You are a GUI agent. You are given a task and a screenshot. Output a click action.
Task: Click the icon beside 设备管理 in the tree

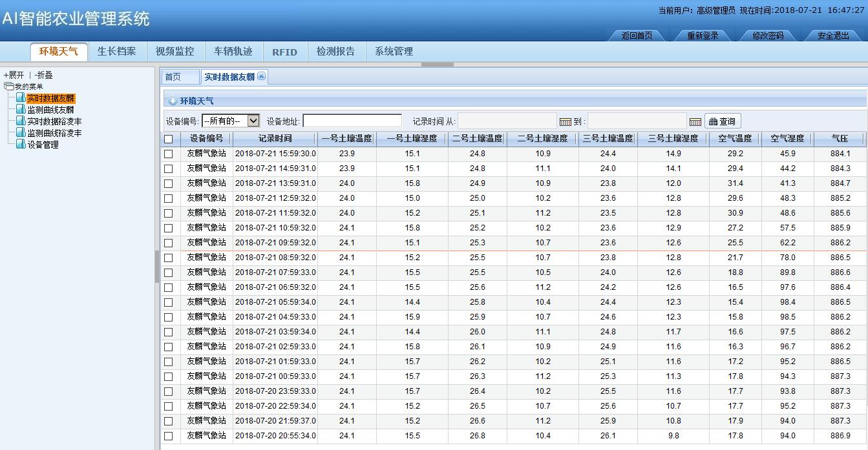[21, 145]
